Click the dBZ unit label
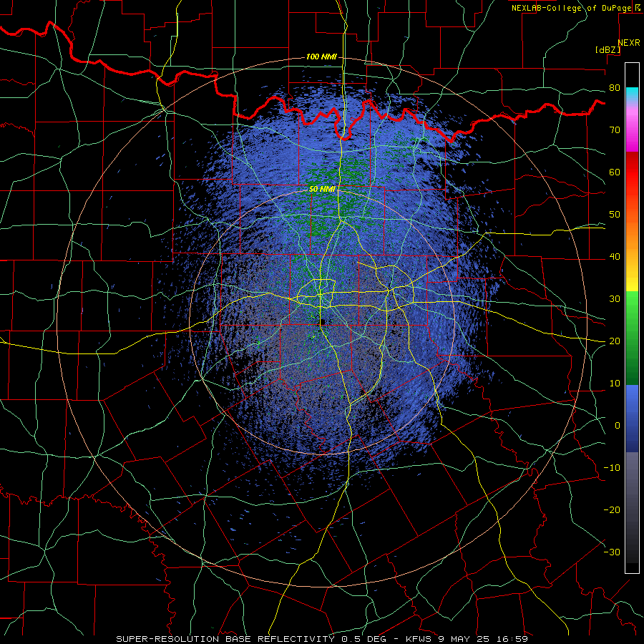Screen dimensions: 644x644 point(608,49)
